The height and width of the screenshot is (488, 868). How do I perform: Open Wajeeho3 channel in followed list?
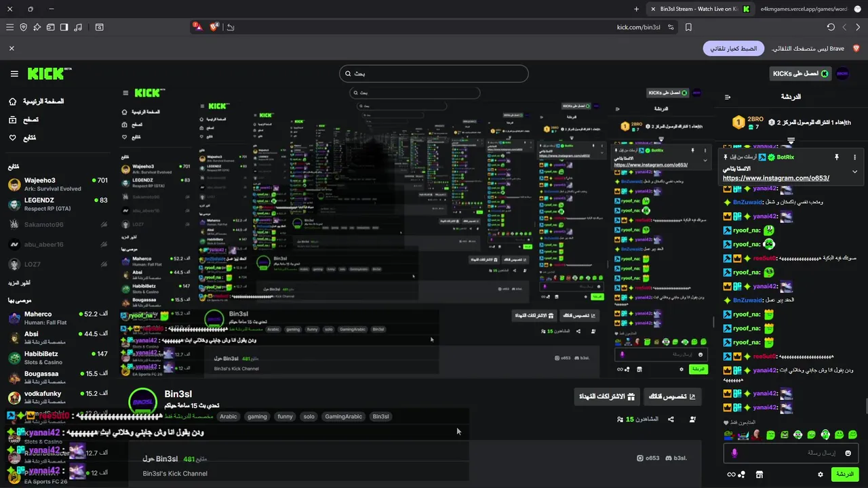coord(58,184)
